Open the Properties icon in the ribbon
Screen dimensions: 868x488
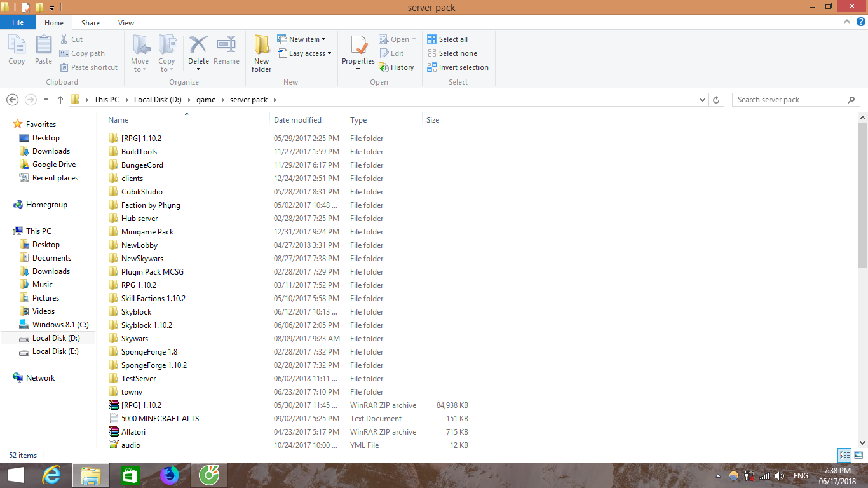click(358, 46)
